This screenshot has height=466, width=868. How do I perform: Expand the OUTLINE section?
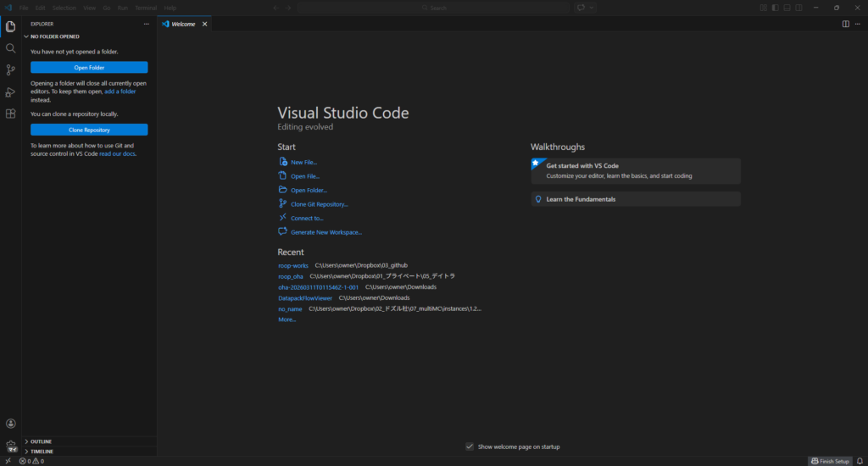click(41, 441)
